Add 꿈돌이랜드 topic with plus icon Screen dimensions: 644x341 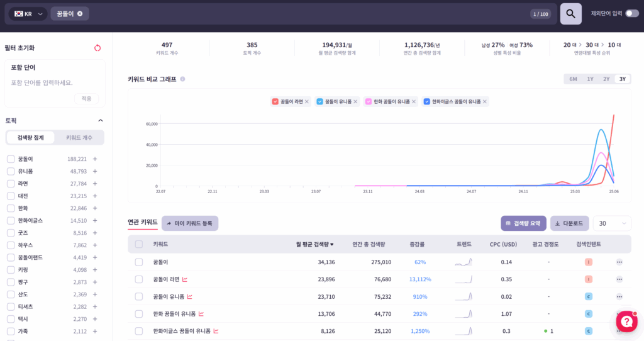coord(95,257)
